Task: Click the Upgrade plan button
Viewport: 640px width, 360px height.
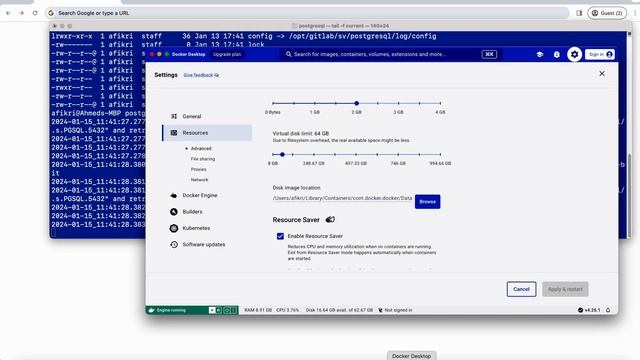Action: (x=227, y=54)
